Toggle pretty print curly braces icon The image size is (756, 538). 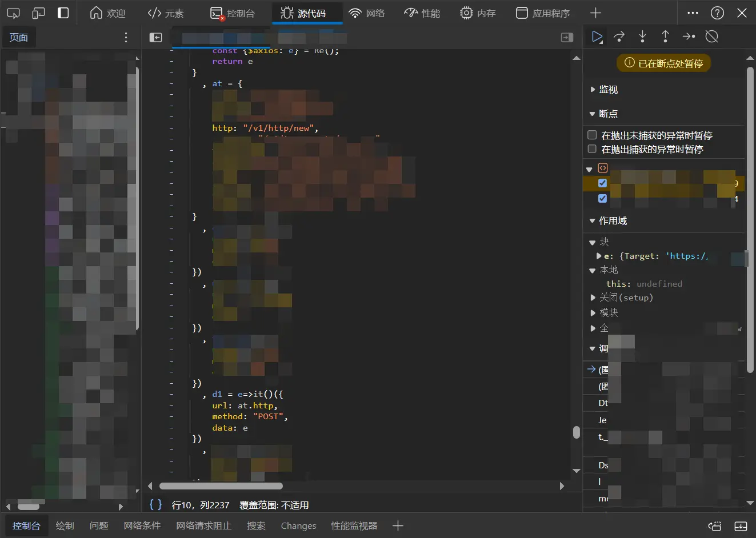(155, 505)
